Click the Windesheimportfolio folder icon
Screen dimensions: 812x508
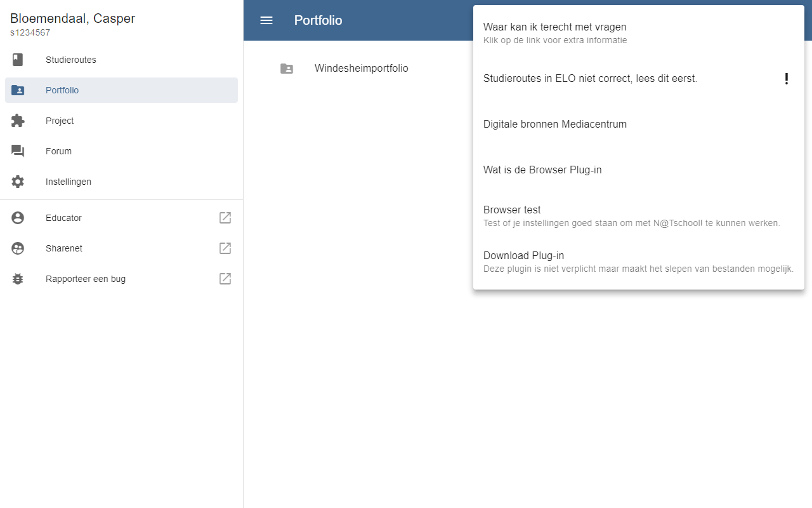287,69
